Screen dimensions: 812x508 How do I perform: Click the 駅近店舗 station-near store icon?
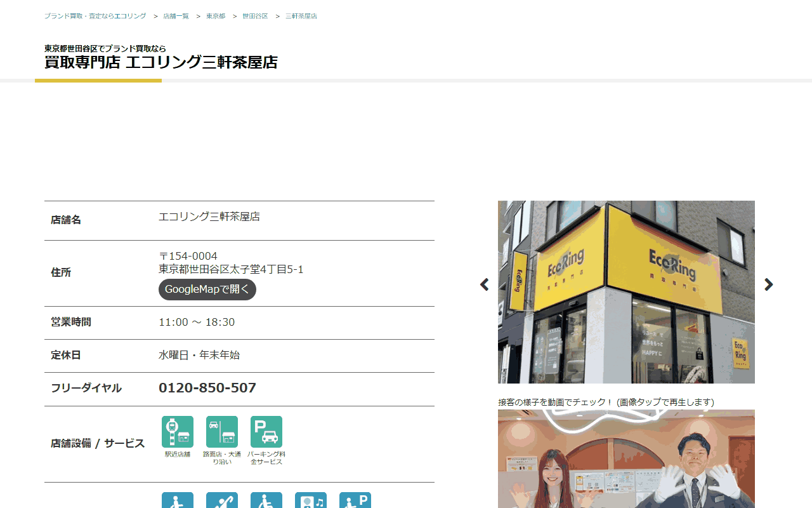pos(178,432)
